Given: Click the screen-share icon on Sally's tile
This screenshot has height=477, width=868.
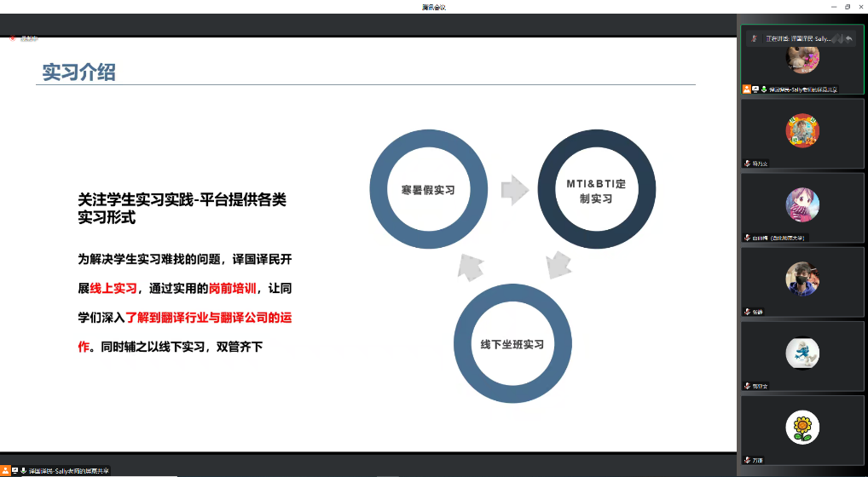Looking at the screenshot, I should click(x=755, y=89).
